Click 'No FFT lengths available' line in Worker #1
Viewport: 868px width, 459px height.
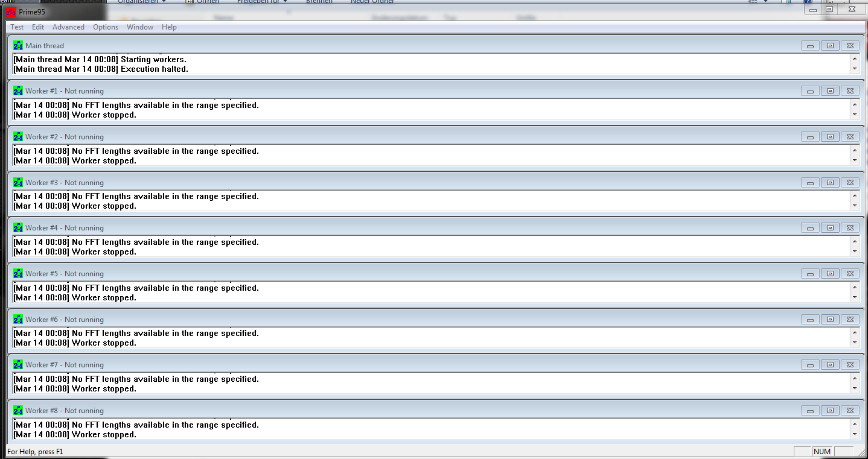click(x=136, y=105)
